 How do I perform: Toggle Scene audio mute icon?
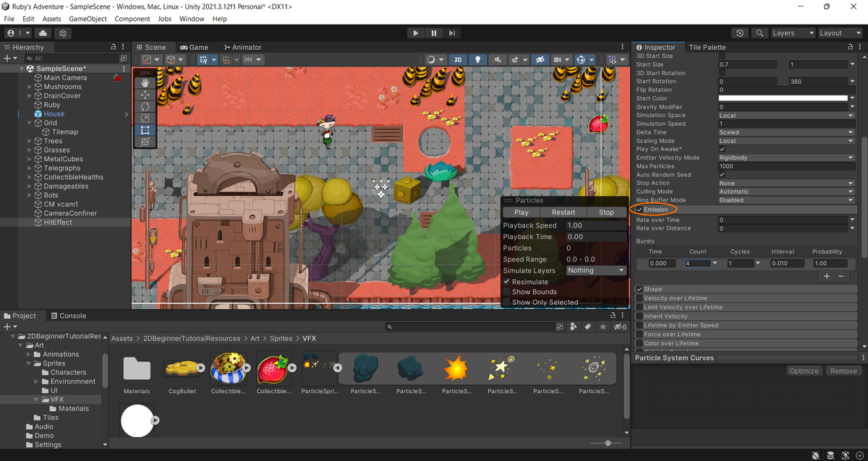pos(497,59)
